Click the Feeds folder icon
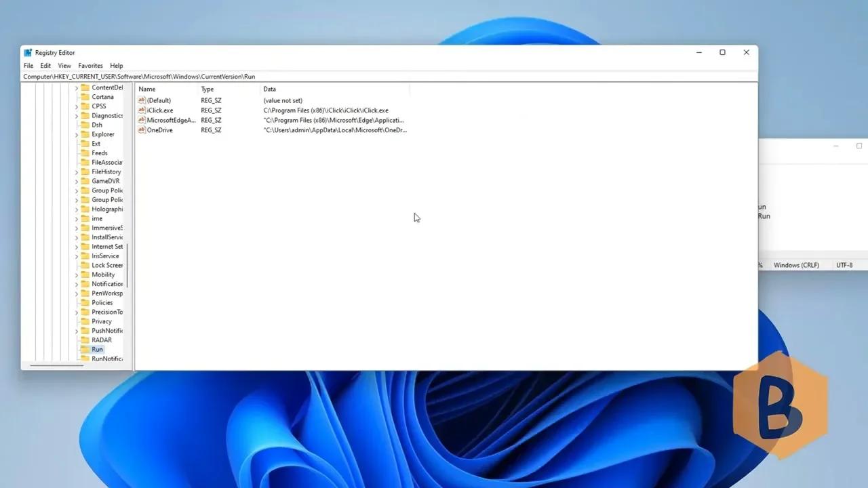868x488 pixels. coord(84,152)
